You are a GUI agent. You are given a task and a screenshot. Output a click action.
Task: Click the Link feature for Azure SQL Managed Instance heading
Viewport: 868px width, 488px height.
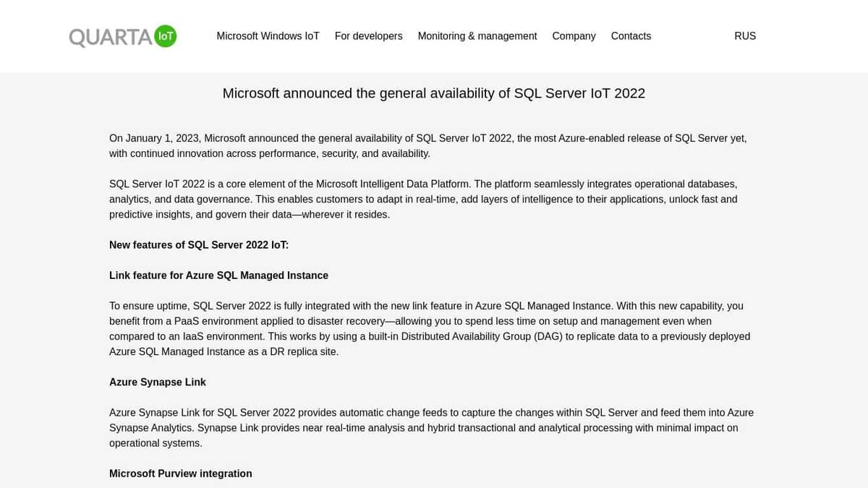[218, 275]
